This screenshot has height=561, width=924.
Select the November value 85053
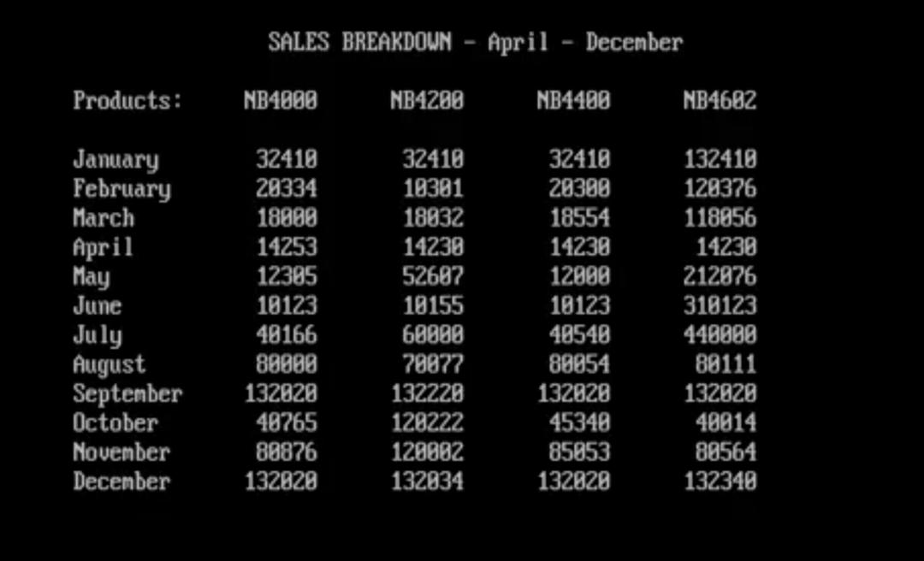tap(579, 452)
